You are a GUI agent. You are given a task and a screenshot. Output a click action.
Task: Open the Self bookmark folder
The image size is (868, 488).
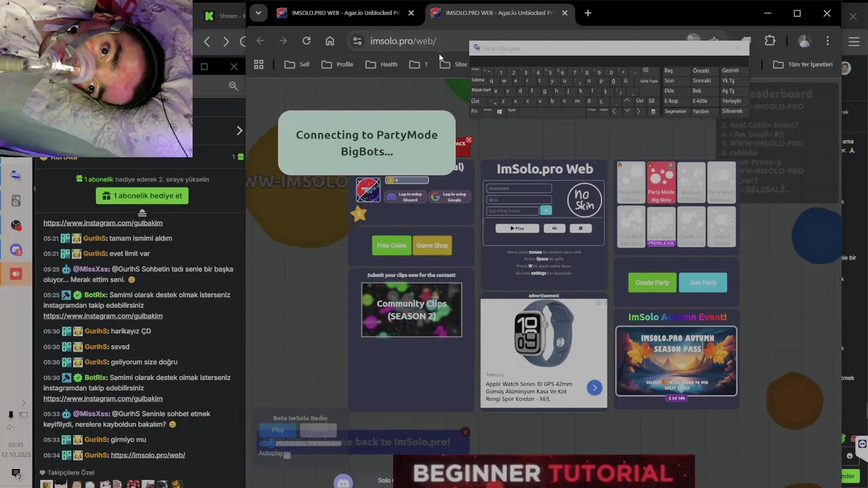297,64
